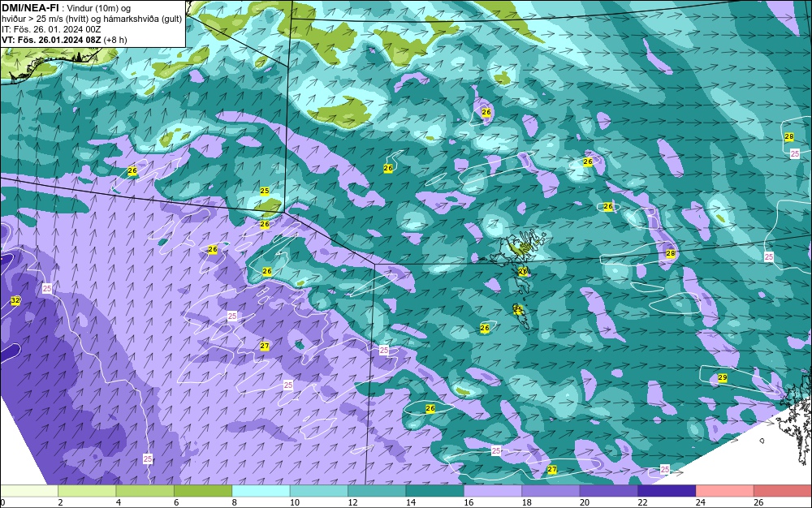Click the 18–20 m/s purple legend swatch
812x508 pixels.
(551, 491)
